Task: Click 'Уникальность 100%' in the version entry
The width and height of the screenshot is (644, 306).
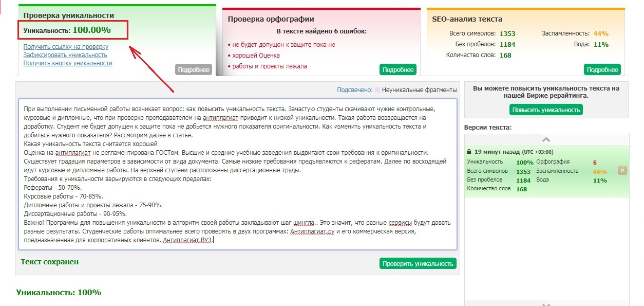Action: (500, 162)
